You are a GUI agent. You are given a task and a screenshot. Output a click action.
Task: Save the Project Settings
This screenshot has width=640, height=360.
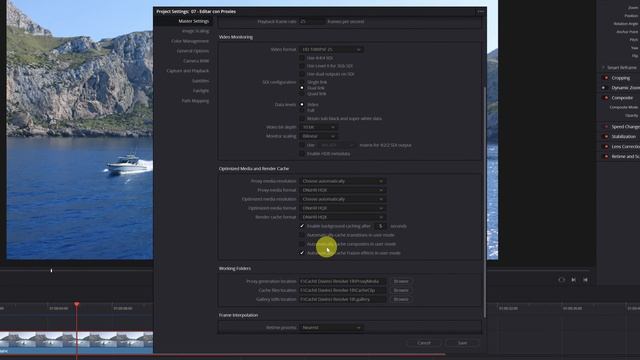click(462, 343)
